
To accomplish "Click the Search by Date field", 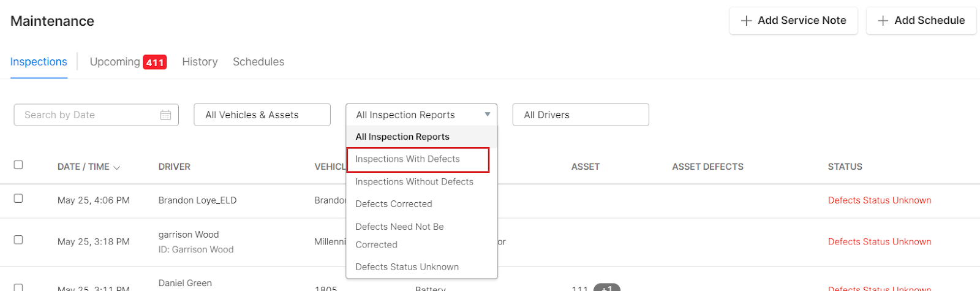I will (89, 115).
